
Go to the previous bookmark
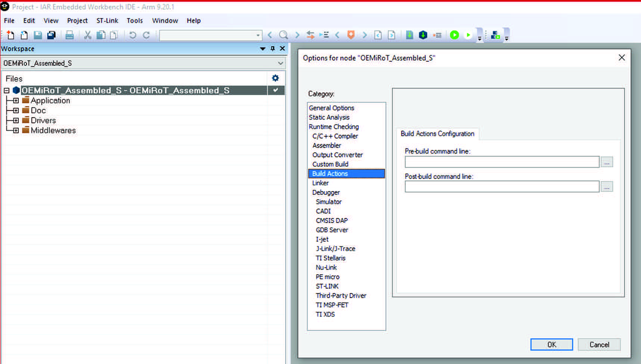(x=337, y=35)
